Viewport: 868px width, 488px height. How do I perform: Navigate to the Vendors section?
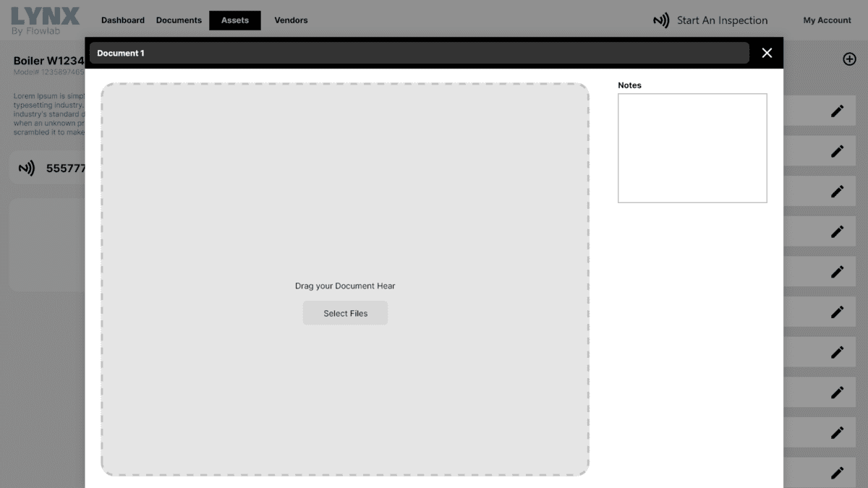point(291,20)
